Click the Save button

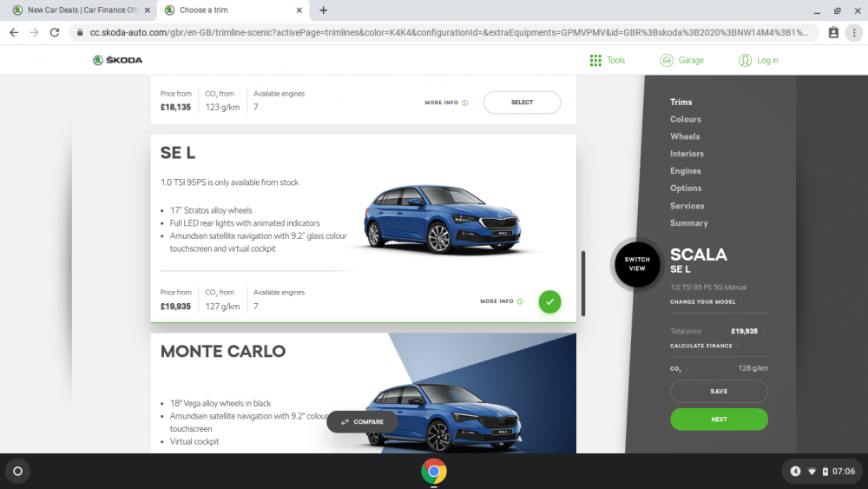[x=719, y=392]
